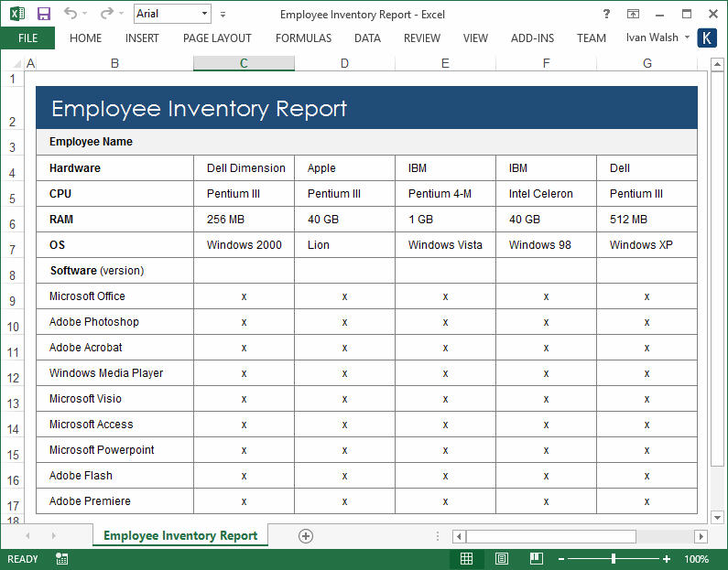Click the horizontal scrollbar left arrow
728x570 pixels.
click(x=459, y=537)
